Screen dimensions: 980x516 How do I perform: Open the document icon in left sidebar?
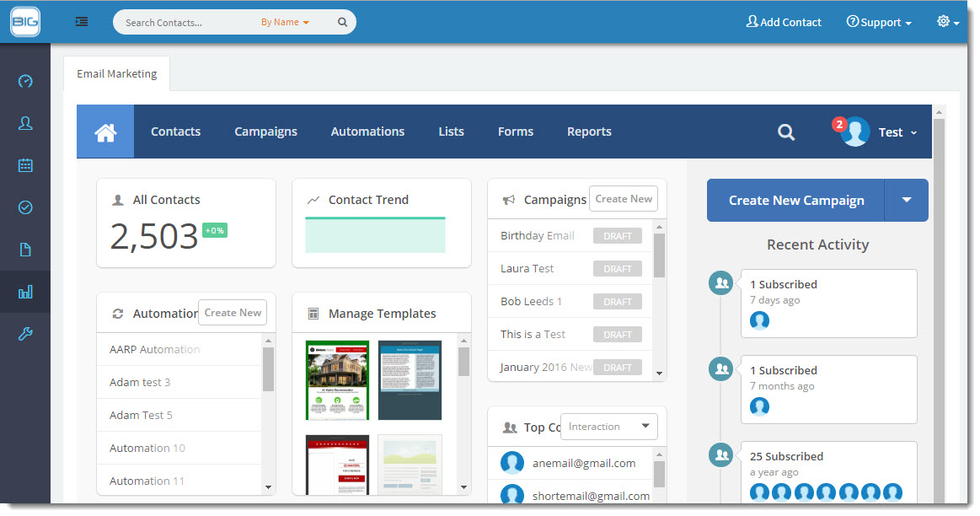pos(25,250)
